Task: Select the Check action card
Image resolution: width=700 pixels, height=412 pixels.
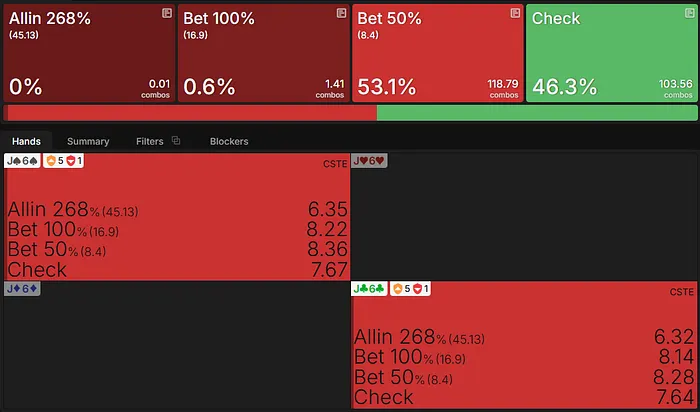Action: 612,52
